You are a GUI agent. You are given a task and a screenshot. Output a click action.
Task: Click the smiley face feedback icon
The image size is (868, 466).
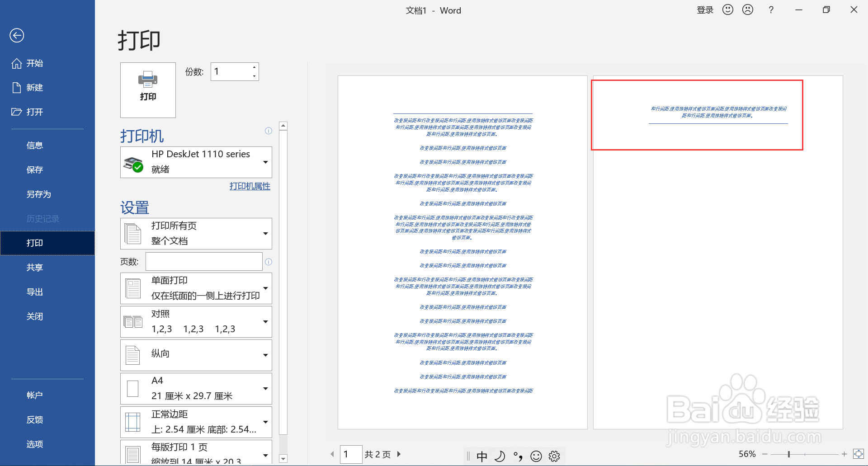[728, 9]
